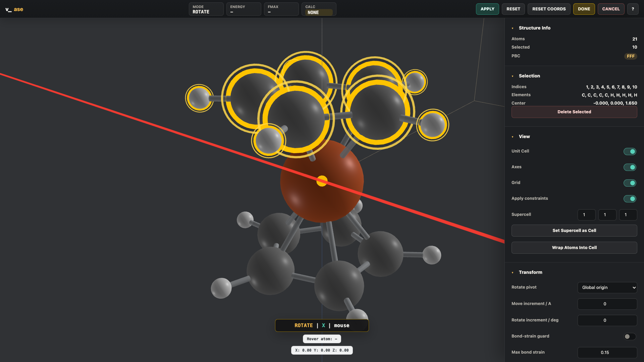Click the ENERGY readout box
Viewport: 644px width, 362px height.
pos(244,9)
